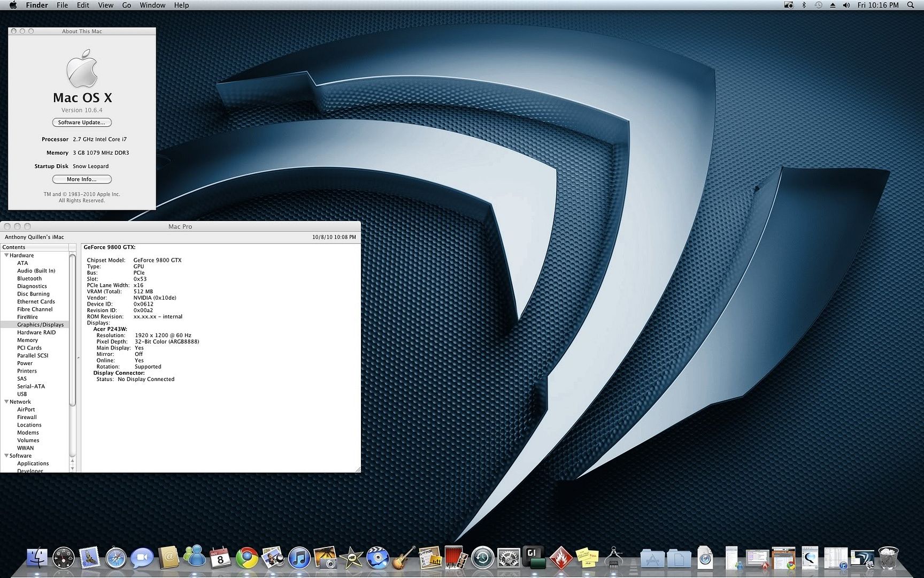Open the Go menu
This screenshot has width=924, height=578.
127,5
